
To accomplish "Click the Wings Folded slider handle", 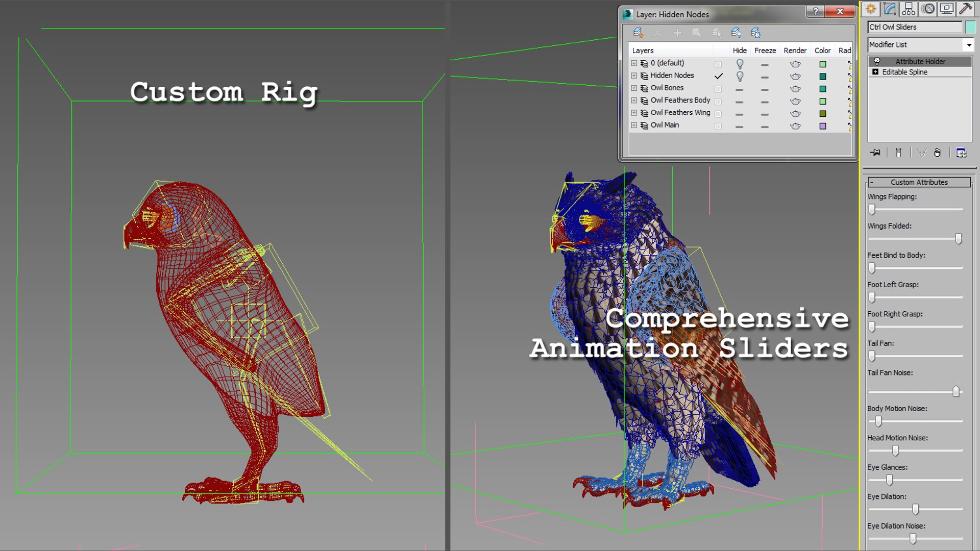I will pos(959,239).
